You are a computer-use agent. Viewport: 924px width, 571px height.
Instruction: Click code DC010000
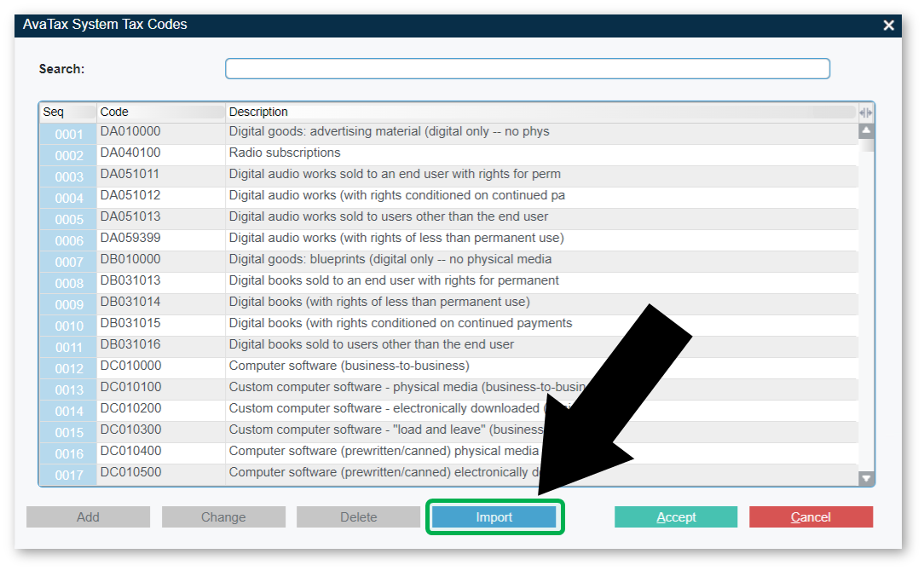pos(130,366)
